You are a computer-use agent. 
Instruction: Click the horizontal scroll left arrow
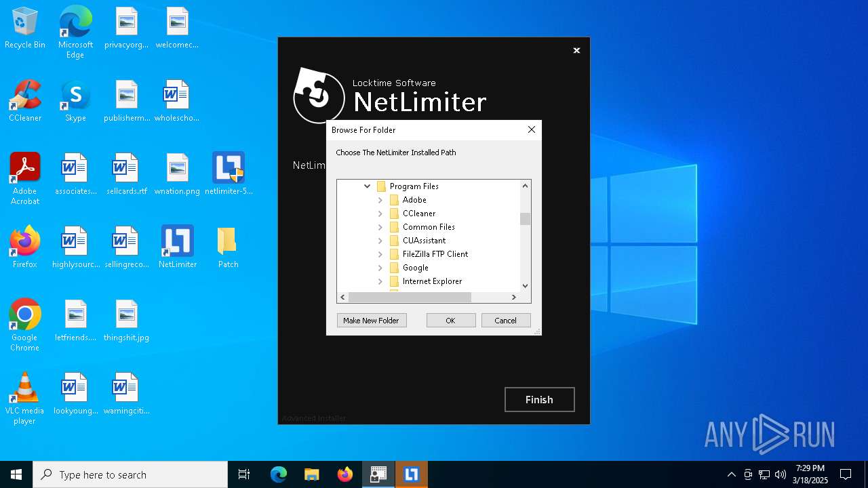[x=342, y=297]
